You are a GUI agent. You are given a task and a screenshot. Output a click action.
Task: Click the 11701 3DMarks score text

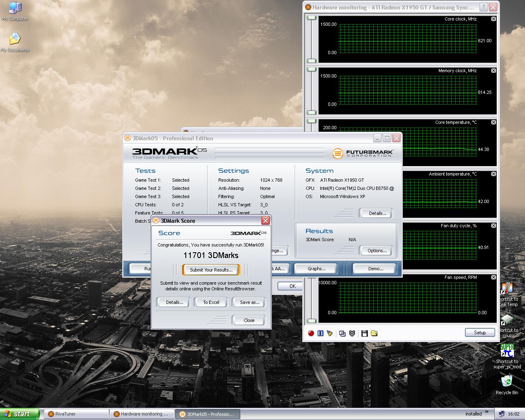pos(211,255)
